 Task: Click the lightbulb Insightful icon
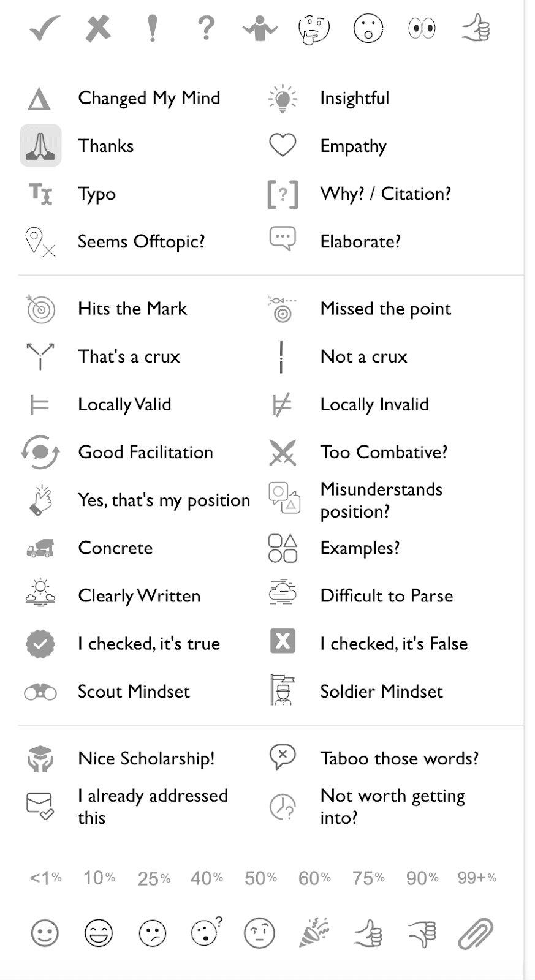[x=283, y=99]
